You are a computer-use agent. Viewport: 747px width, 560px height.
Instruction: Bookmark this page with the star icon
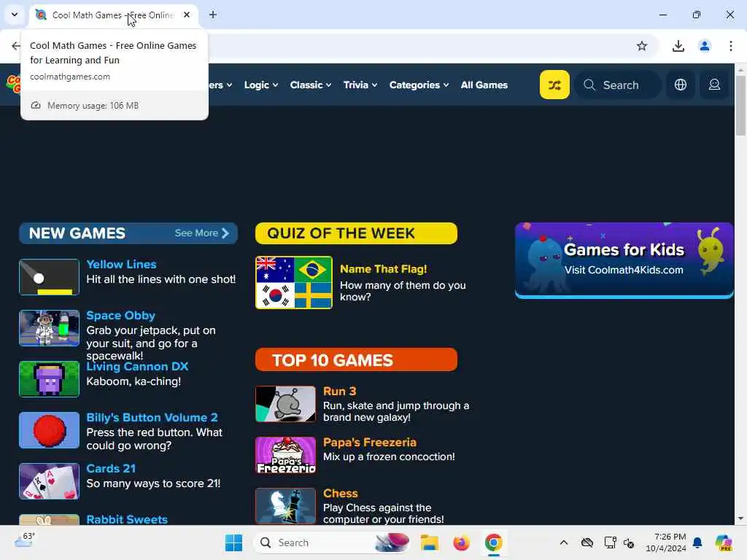[x=642, y=46]
